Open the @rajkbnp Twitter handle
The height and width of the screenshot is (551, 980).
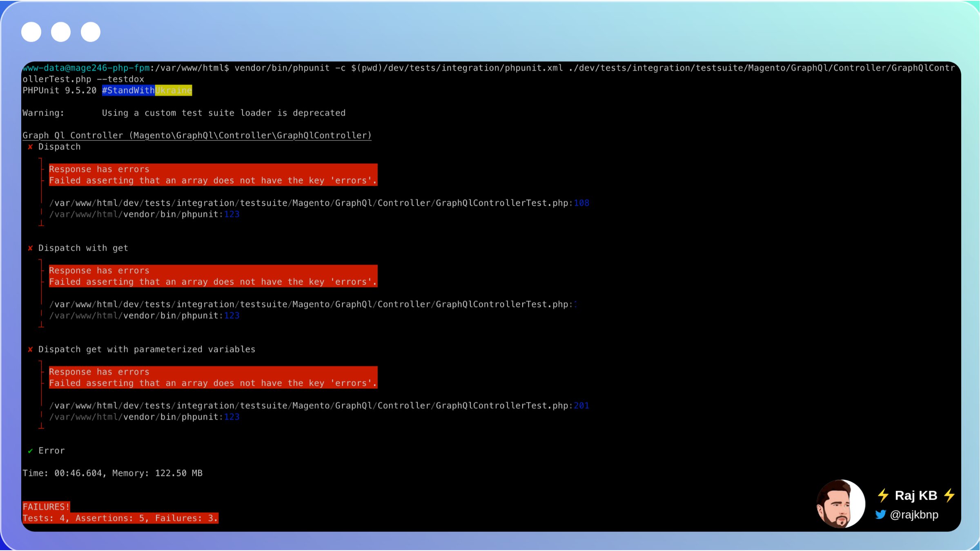pos(914,515)
